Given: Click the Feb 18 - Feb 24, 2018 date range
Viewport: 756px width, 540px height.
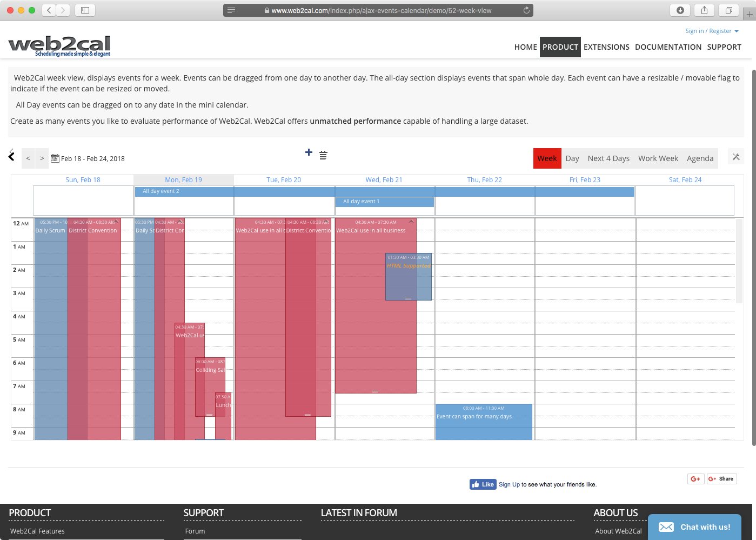Looking at the screenshot, I should click(x=93, y=159).
